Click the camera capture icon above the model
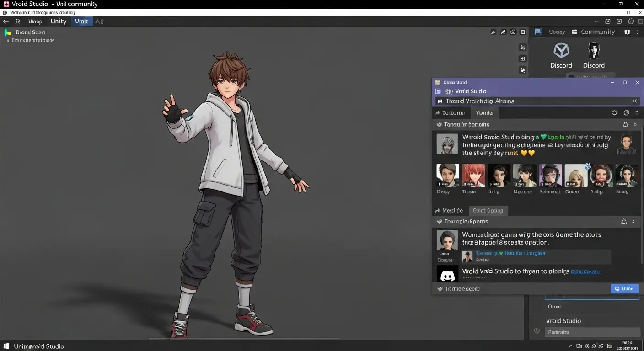The image size is (644, 351). [x=513, y=32]
